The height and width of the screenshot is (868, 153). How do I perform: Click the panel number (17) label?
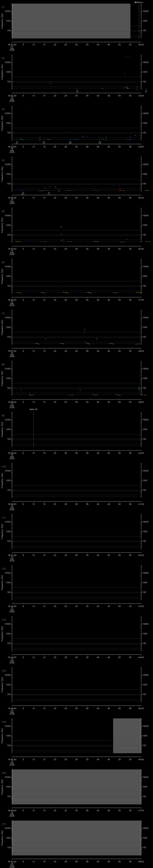coord(4,824)
